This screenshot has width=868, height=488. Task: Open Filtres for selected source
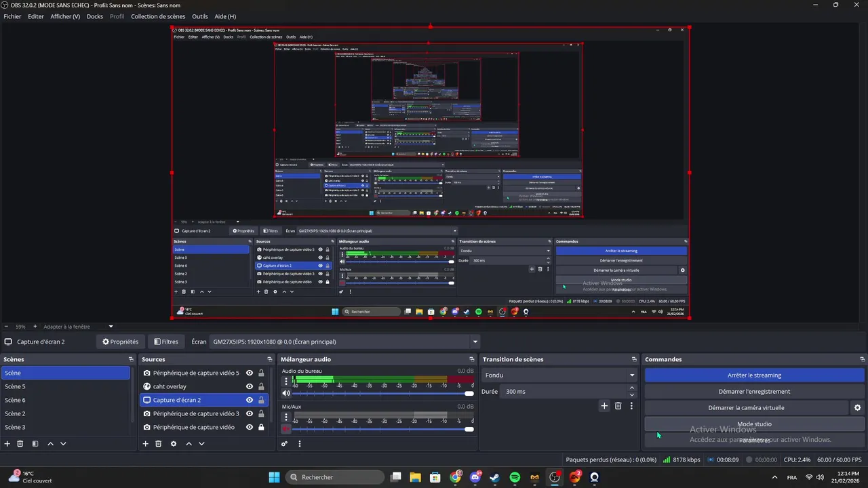[166, 342]
